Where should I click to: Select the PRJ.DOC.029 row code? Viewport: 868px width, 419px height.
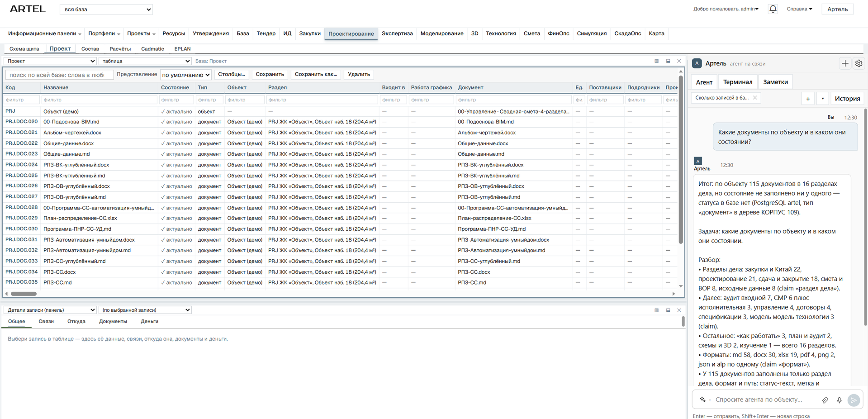coord(21,218)
